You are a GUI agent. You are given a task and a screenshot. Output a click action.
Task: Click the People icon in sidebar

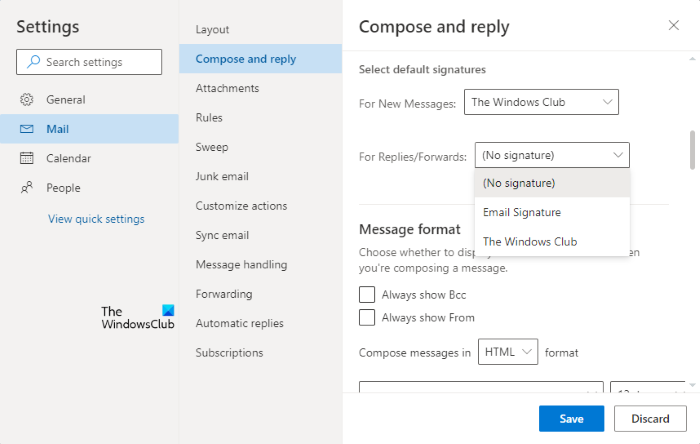(x=27, y=187)
